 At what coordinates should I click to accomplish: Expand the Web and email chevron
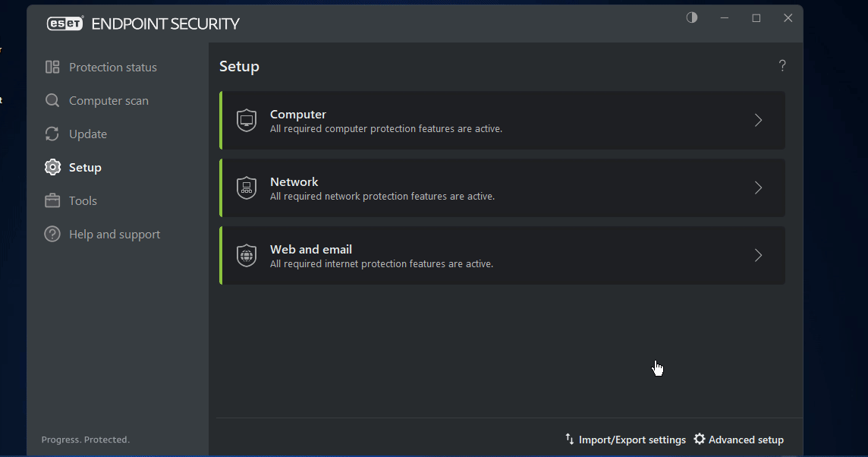758,255
